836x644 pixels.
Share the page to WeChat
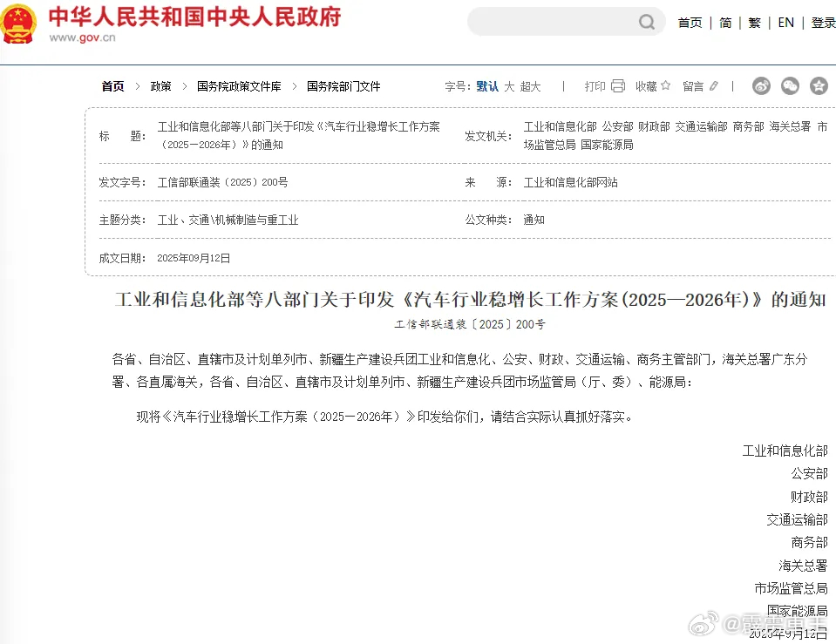coord(790,85)
